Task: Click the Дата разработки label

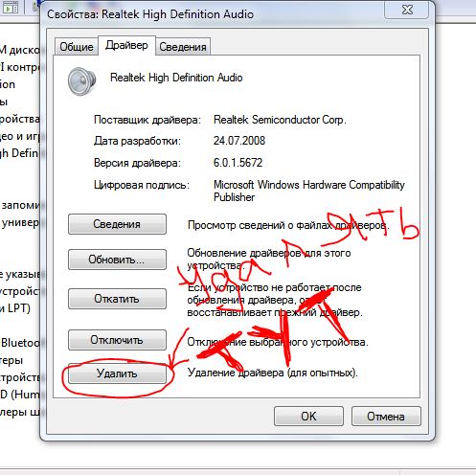Action: [x=137, y=141]
